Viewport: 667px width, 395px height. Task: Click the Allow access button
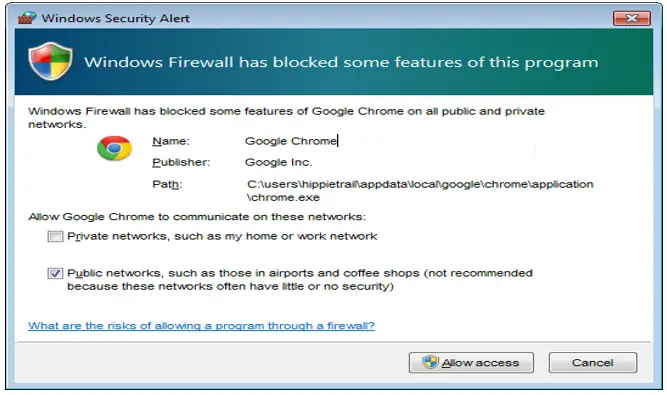[471, 363]
